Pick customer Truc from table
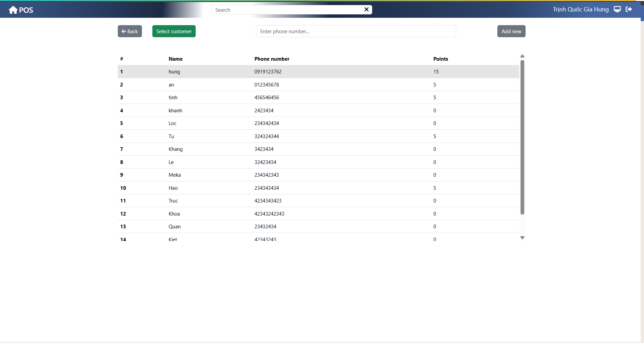This screenshot has height=347, width=644. [x=318, y=201]
